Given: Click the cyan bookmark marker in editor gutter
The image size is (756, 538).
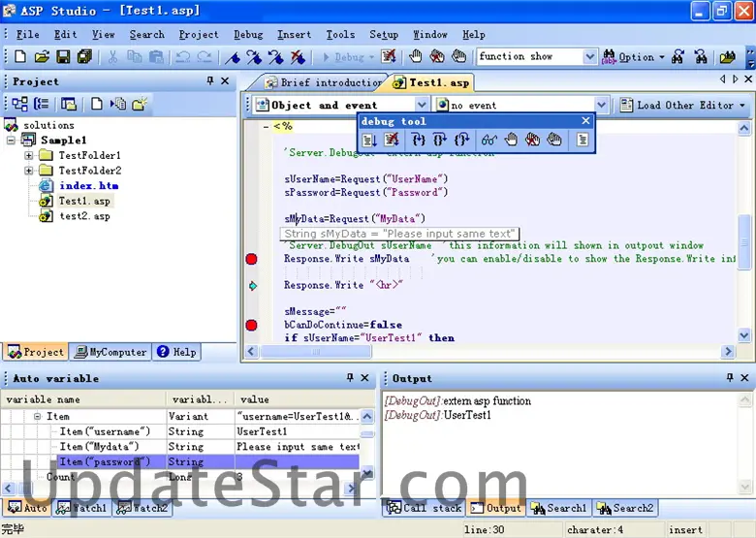Looking at the screenshot, I should [253, 286].
